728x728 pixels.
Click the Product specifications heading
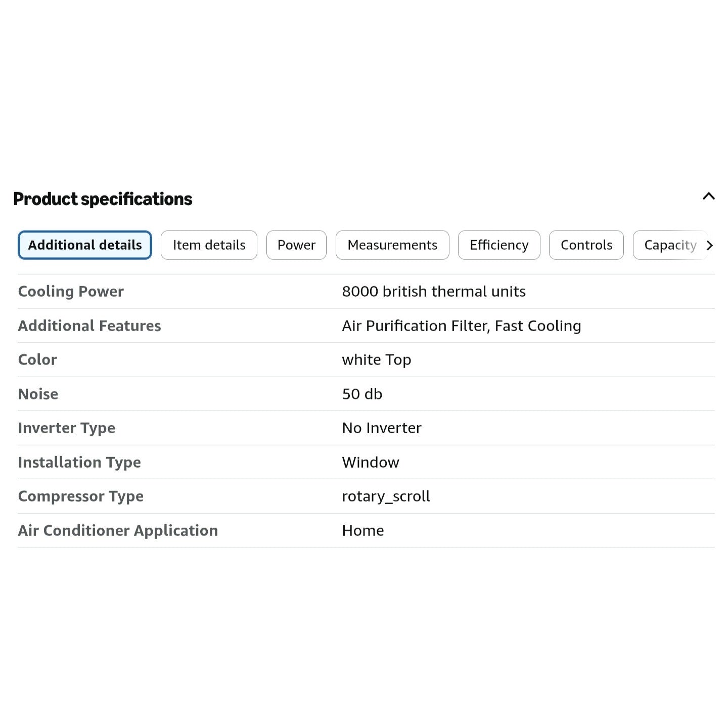tap(103, 199)
